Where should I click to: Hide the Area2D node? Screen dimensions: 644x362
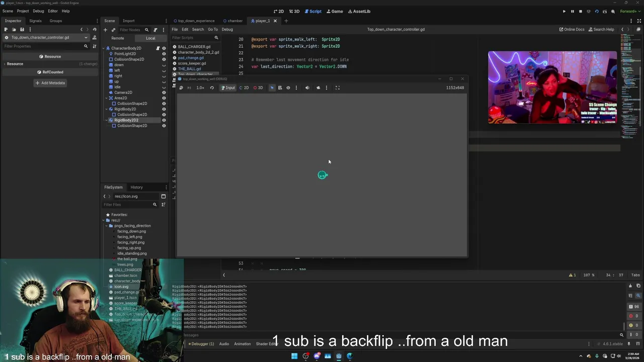point(164,98)
